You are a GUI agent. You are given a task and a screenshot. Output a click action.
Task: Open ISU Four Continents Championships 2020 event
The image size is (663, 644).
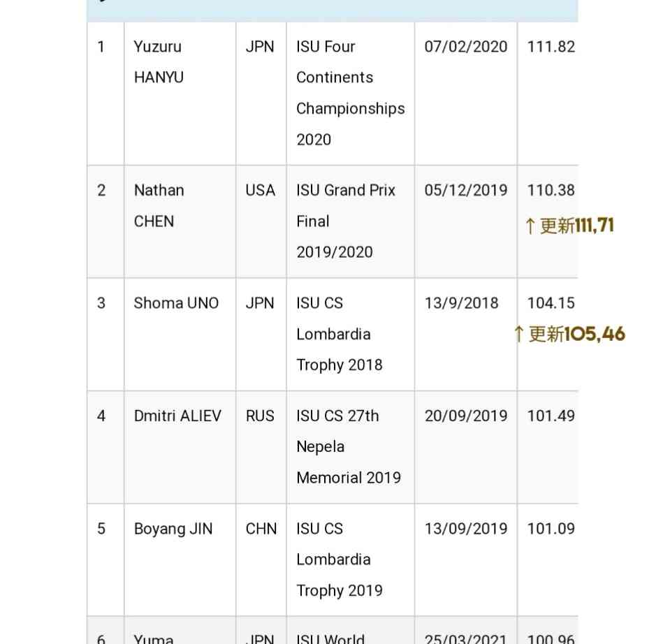351,93
